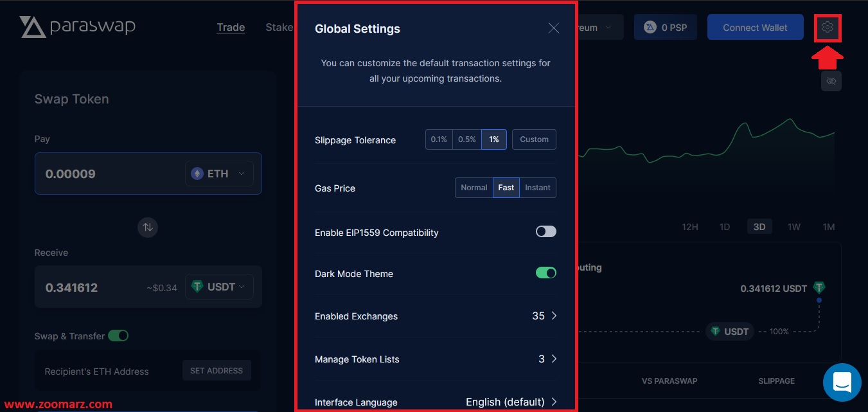This screenshot has height=412, width=868.
Task: Set slippage tolerance to 0.5%
Action: [x=467, y=139]
